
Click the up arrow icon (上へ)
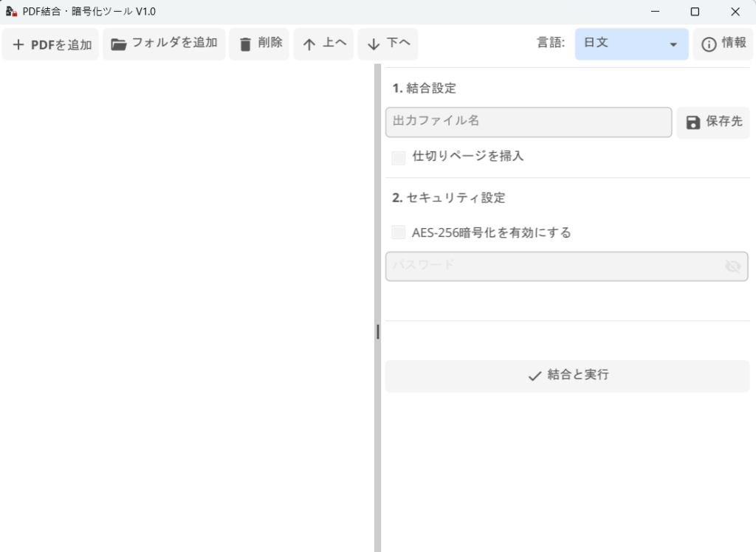click(309, 44)
